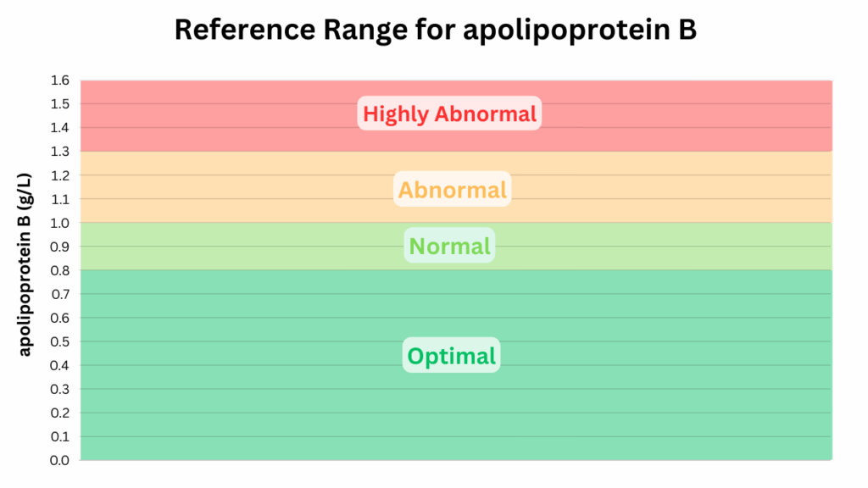Click the vertical axis label apolipoprotein B (g/L)
The image size is (868, 488).
tap(25, 265)
